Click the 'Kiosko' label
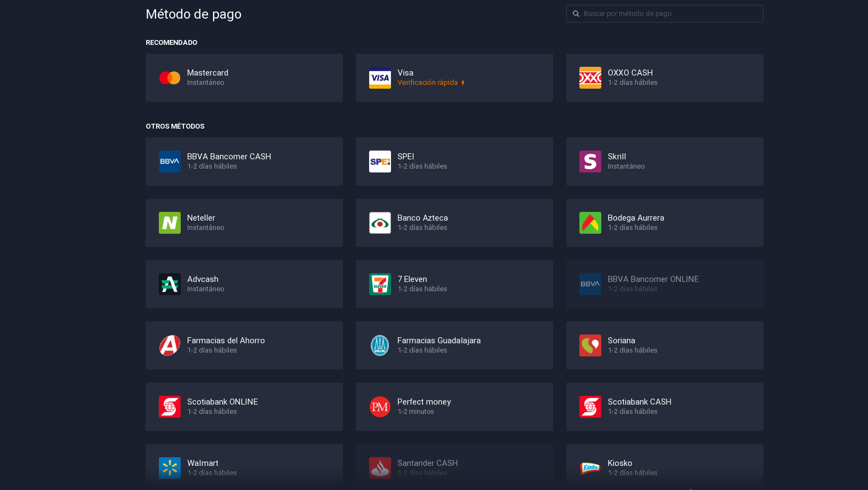 point(620,463)
